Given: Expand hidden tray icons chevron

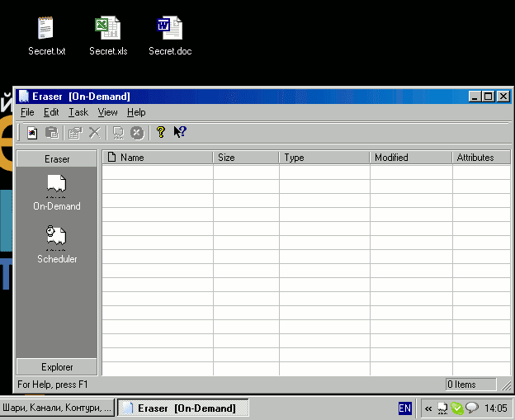Looking at the screenshot, I should click(x=428, y=408).
